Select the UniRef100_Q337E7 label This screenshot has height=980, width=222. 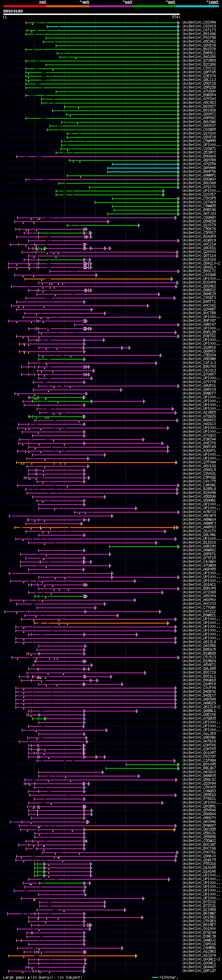click(x=199, y=194)
